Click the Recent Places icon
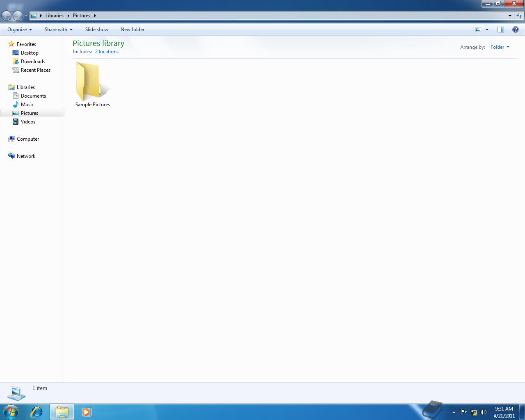525x420 pixels. [16, 70]
